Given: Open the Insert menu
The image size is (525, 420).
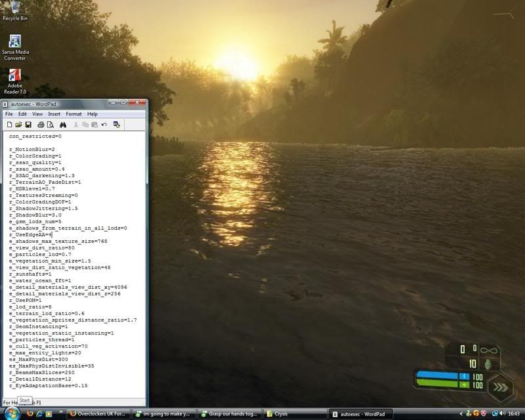Looking at the screenshot, I should [54, 114].
